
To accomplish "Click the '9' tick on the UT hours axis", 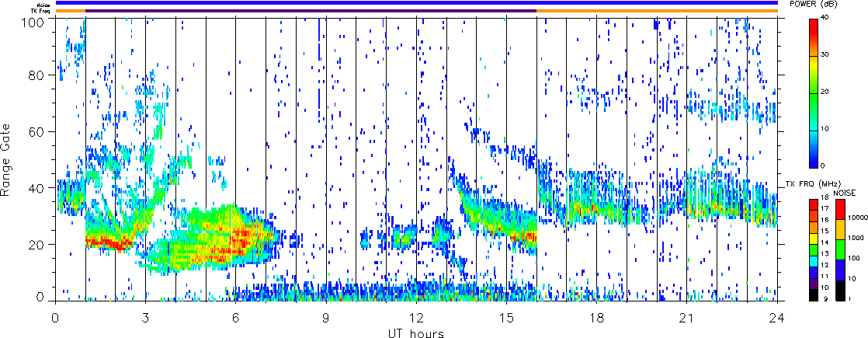I will coord(326,318).
